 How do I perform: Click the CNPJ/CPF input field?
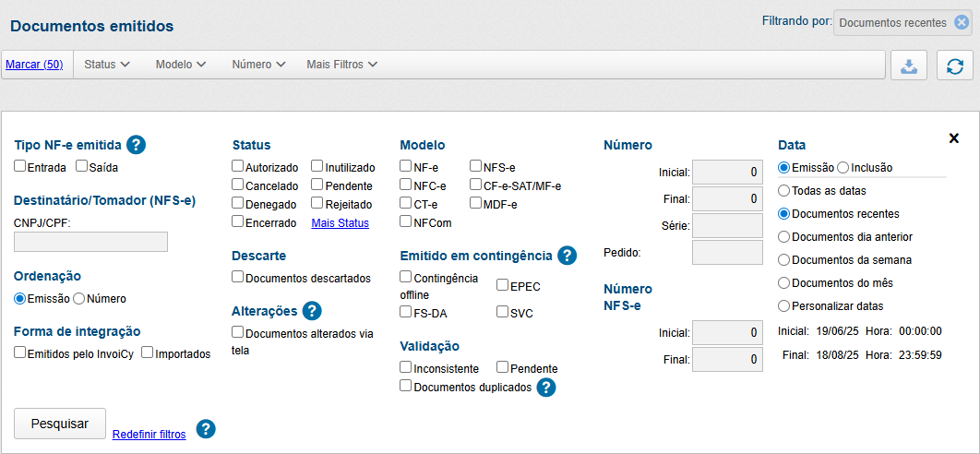91,242
